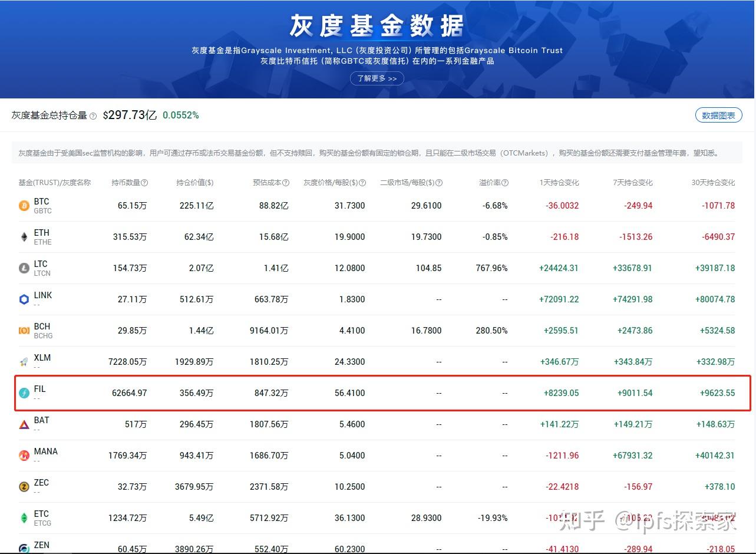
Task: Click the help icon beside 灰度基金总持仓量
Action: (x=93, y=116)
